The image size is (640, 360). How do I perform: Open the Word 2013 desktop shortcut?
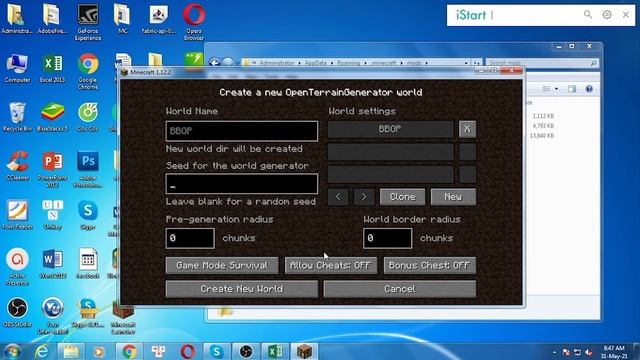pyautogui.click(x=52, y=264)
